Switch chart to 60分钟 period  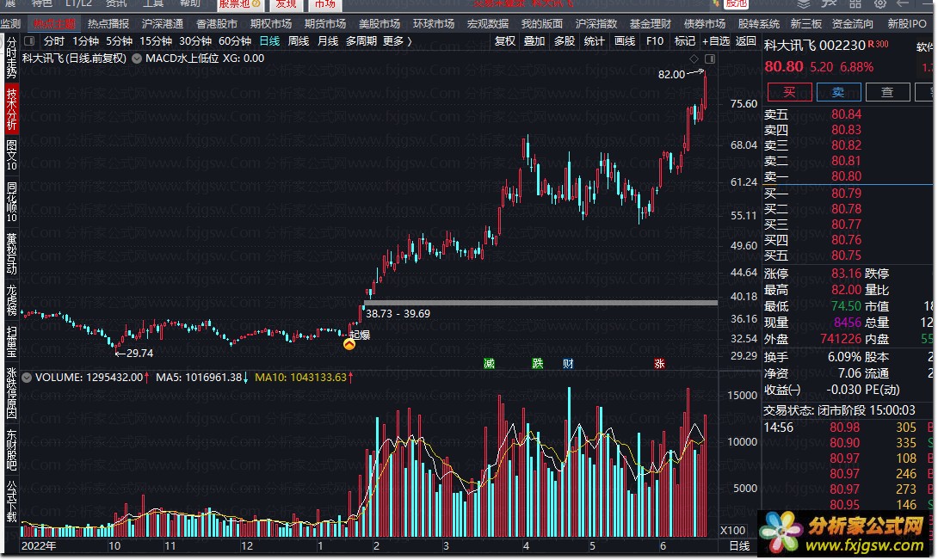pos(234,41)
